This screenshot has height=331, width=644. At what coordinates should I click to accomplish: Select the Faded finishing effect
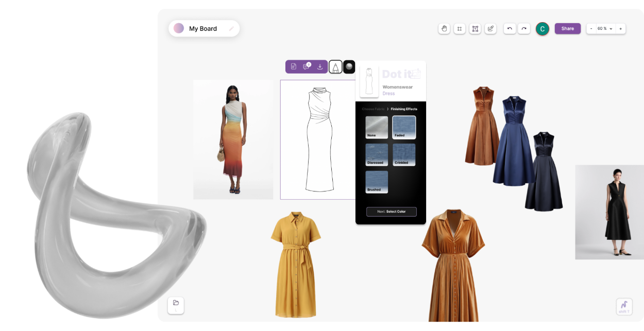(404, 127)
